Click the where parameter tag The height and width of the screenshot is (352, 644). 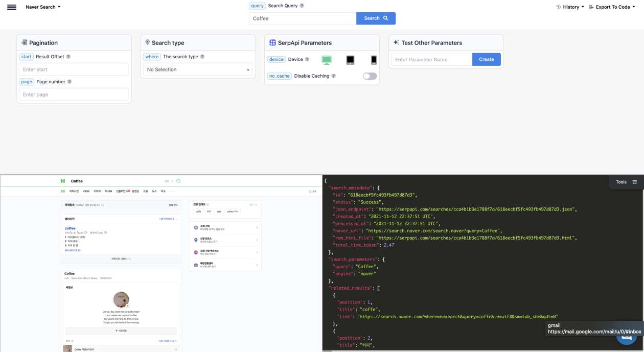(152, 57)
